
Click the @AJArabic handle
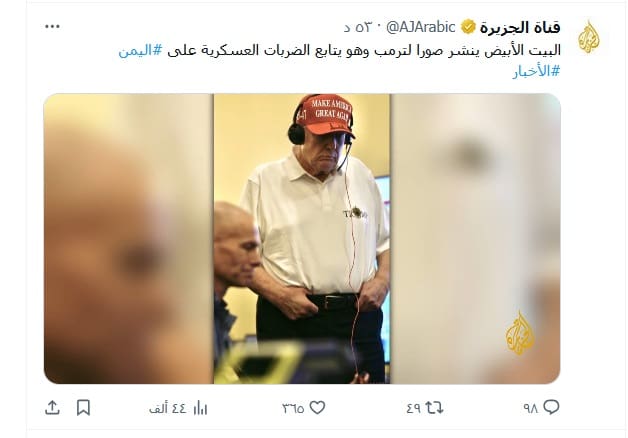click(421, 27)
